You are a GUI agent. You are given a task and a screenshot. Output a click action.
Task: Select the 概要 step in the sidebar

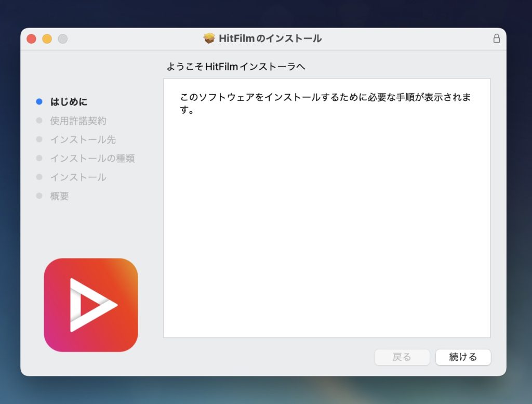coord(59,196)
